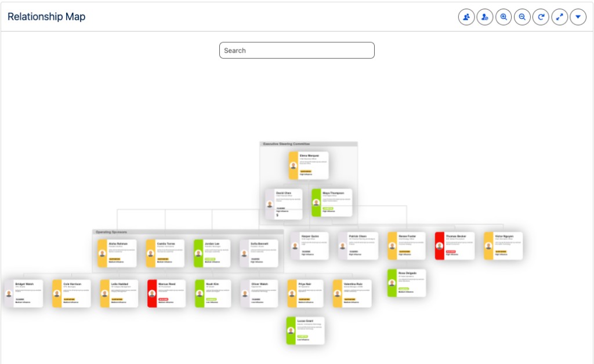This screenshot has width=594, height=364.
Task: Open the Rosa Delgado card
Action: (407, 283)
